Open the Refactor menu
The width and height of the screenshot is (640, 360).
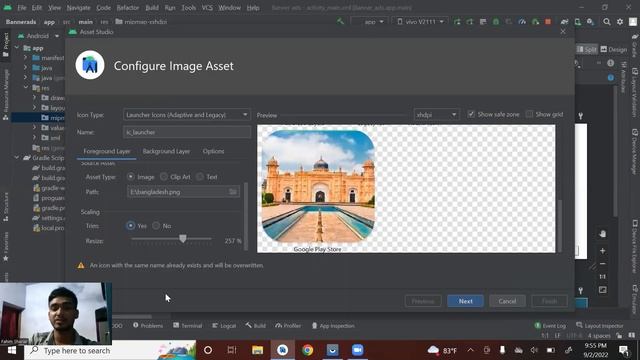tap(128, 7)
